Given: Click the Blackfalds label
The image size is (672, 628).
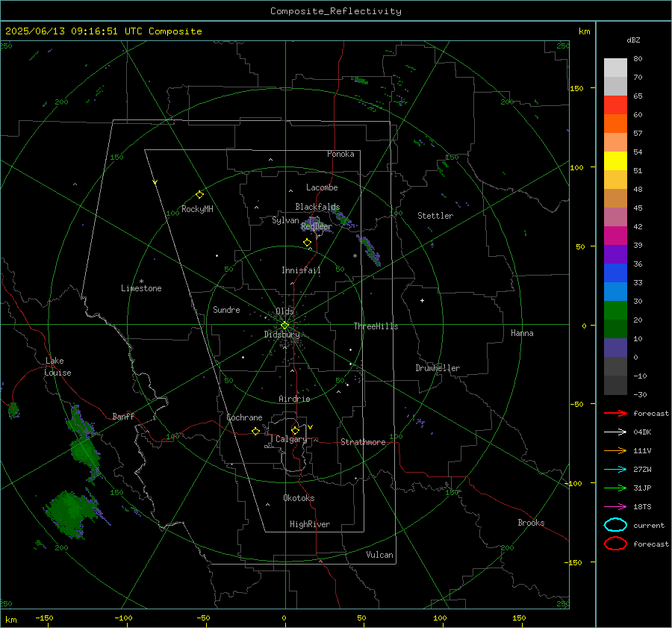Looking at the screenshot, I should coord(317,207).
